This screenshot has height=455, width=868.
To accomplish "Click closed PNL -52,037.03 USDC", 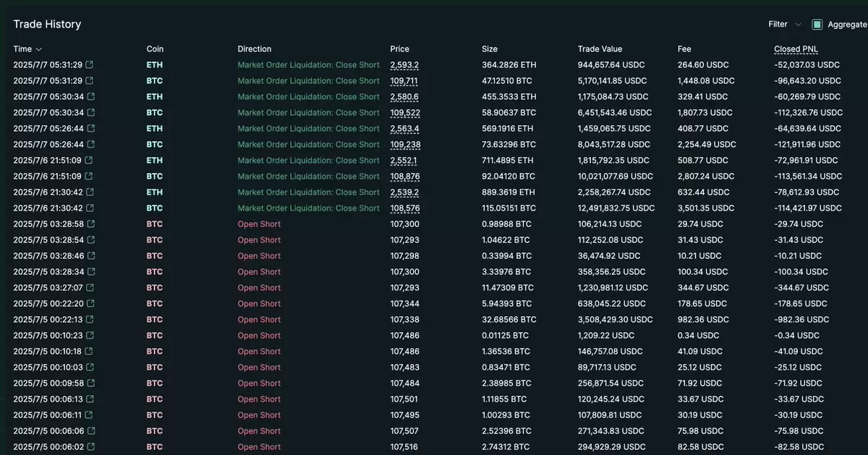I will [x=807, y=65].
